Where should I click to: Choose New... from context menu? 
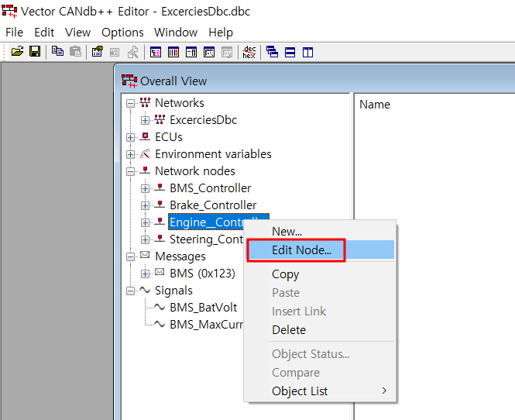pyautogui.click(x=321, y=232)
